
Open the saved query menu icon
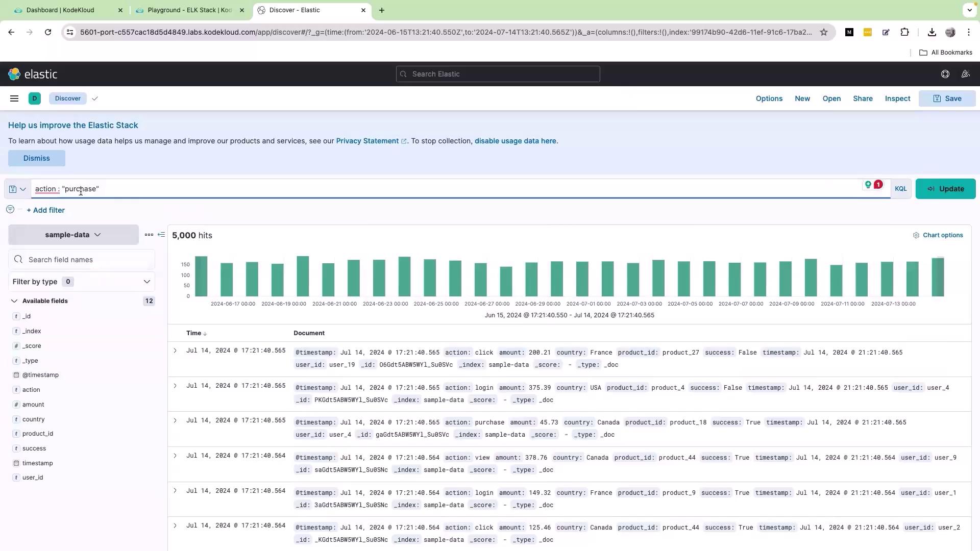click(x=17, y=189)
